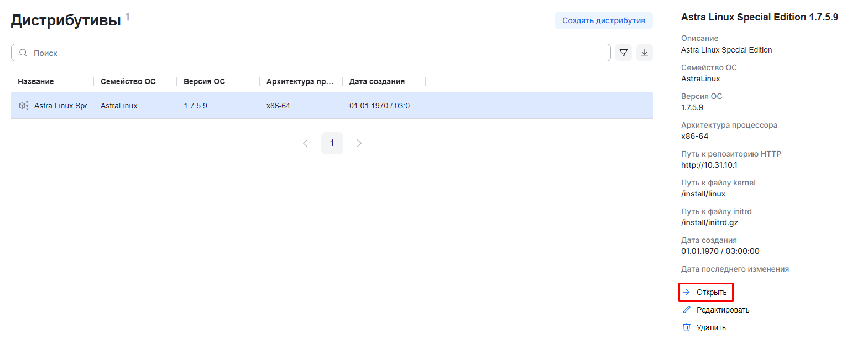Click the trash icon next to Удалить
This screenshot has height=364, width=868.
(687, 327)
